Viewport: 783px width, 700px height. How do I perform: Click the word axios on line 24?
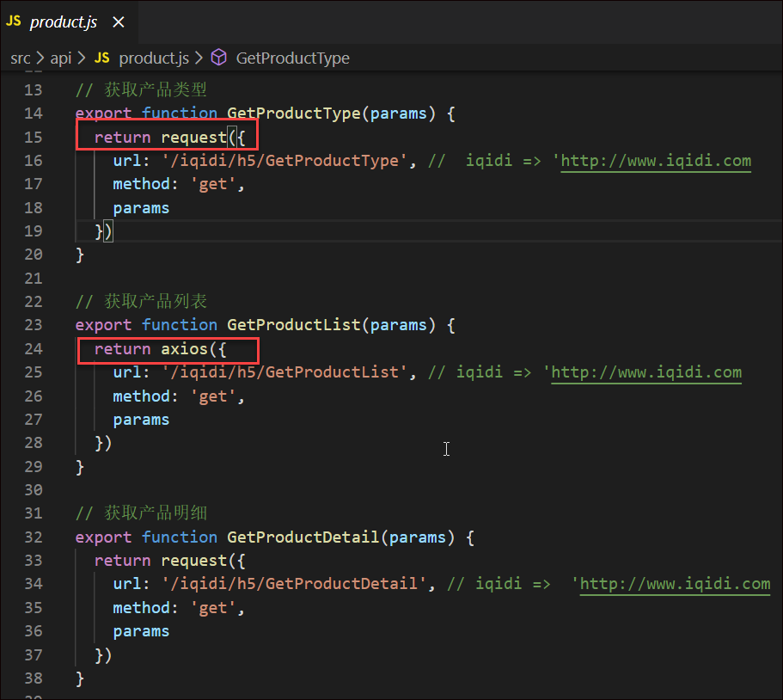coord(184,349)
